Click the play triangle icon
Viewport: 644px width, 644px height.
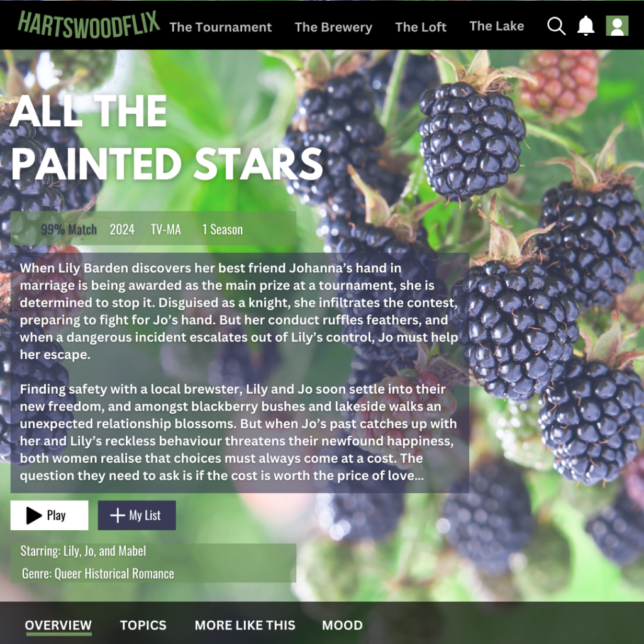pyautogui.click(x=34, y=516)
